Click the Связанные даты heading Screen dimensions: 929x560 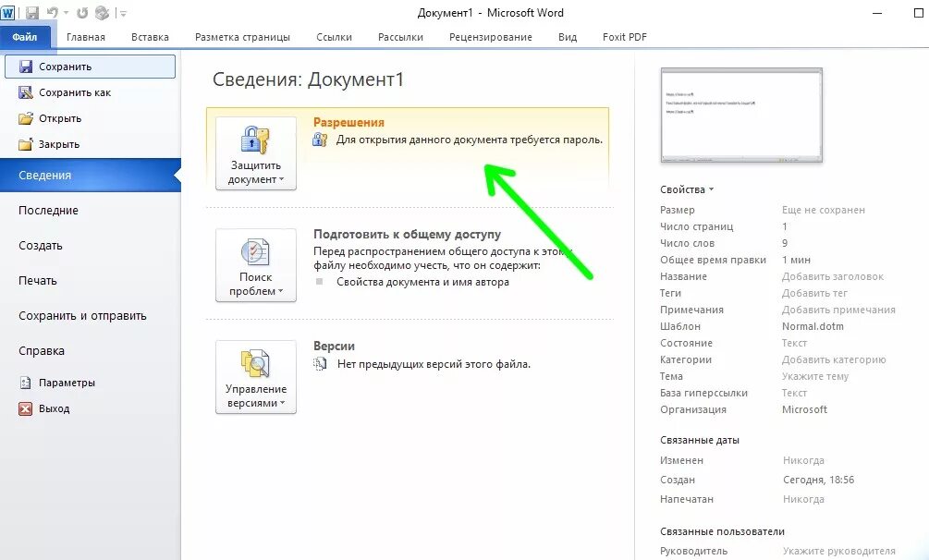point(699,440)
